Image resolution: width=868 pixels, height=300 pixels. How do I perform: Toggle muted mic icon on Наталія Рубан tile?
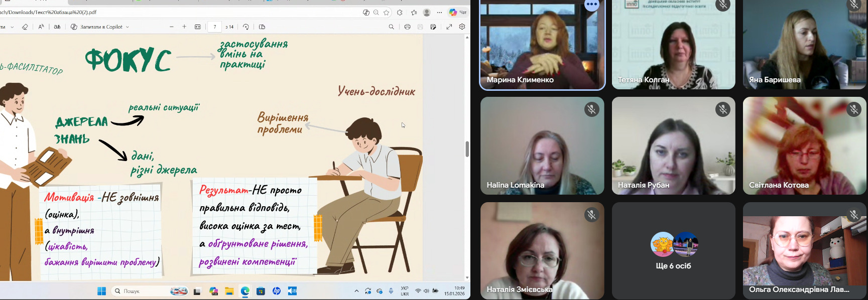coord(723,109)
